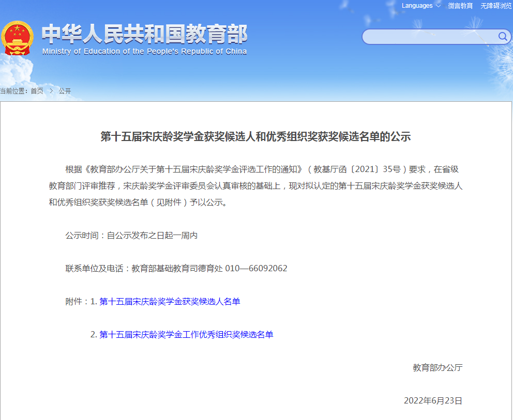Click the 公示时间 line
Image resolution: width=513 pixels, height=420 pixels.
tap(131, 236)
